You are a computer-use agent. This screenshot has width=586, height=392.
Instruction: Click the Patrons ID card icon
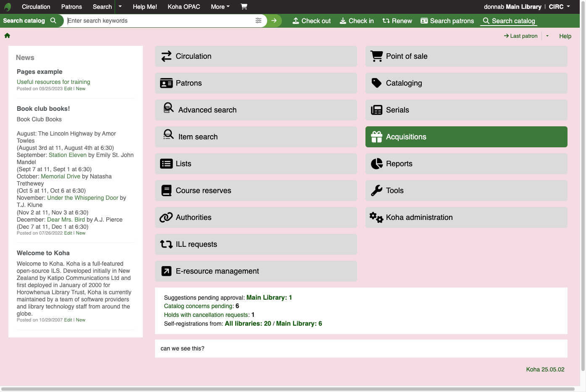coord(166,83)
